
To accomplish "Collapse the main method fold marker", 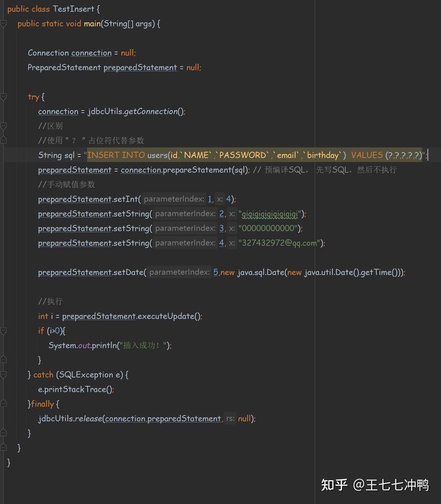I will [4, 24].
